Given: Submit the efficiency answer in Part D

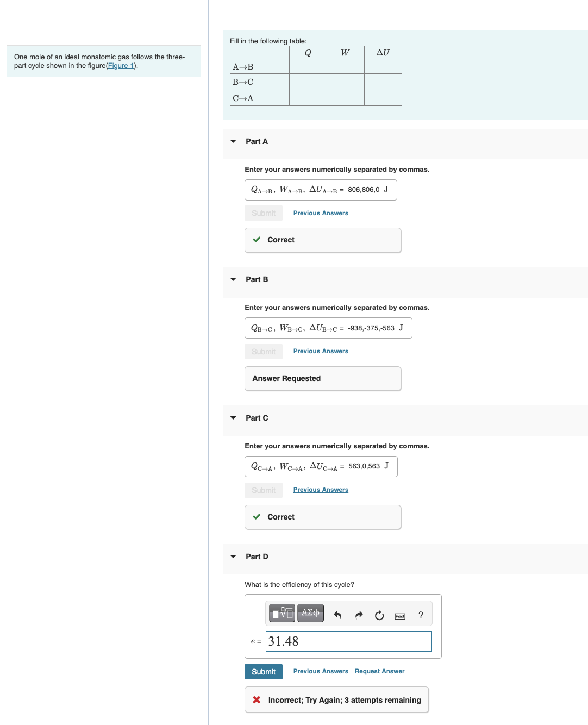Looking at the screenshot, I should pos(263,672).
